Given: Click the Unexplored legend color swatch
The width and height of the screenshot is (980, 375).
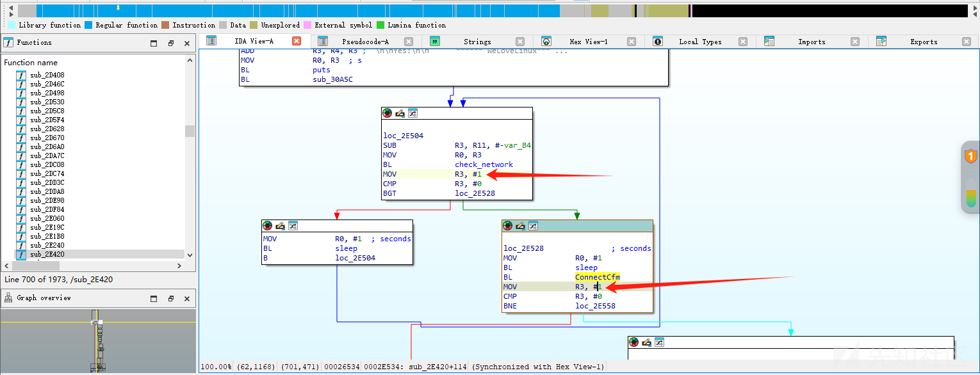Looking at the screenshot, I should [x=254, y=26].
